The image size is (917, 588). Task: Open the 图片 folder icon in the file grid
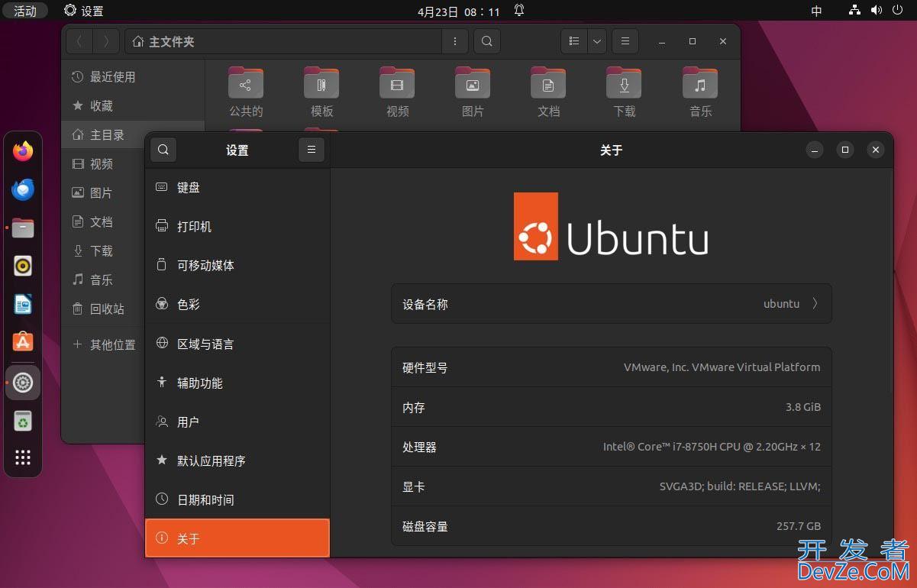[x=473, y=92]
